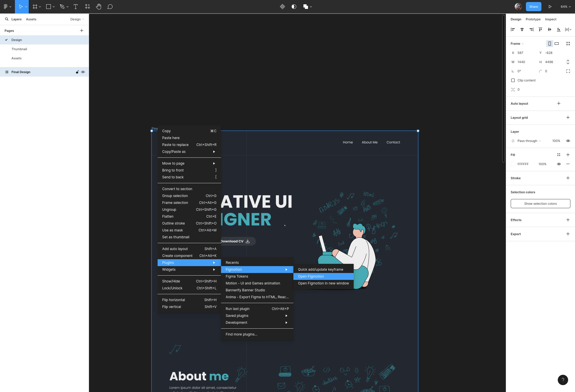
Task: Select the Frame tool
Action: click(x=35, y=7)
